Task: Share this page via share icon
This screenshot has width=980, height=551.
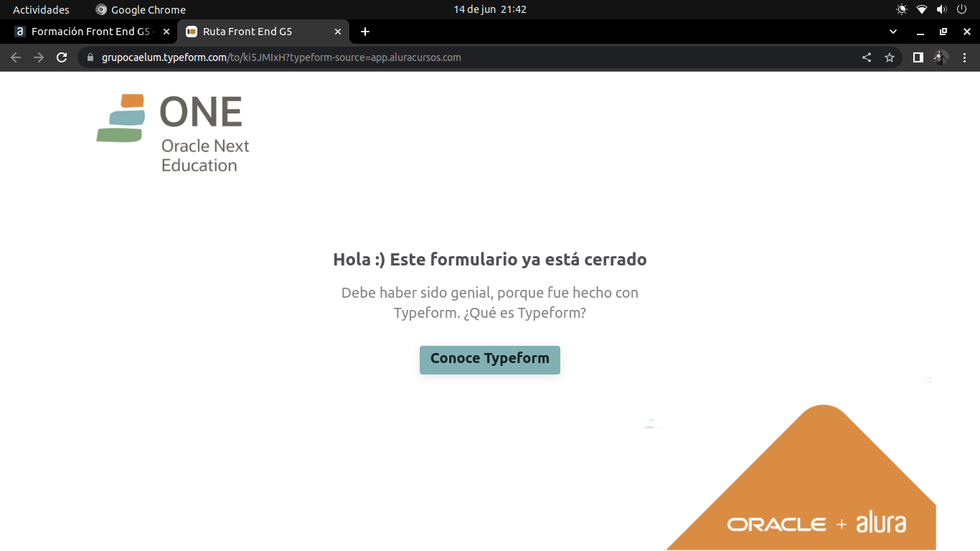Action: pyautogui.click(x=867, y=57)
